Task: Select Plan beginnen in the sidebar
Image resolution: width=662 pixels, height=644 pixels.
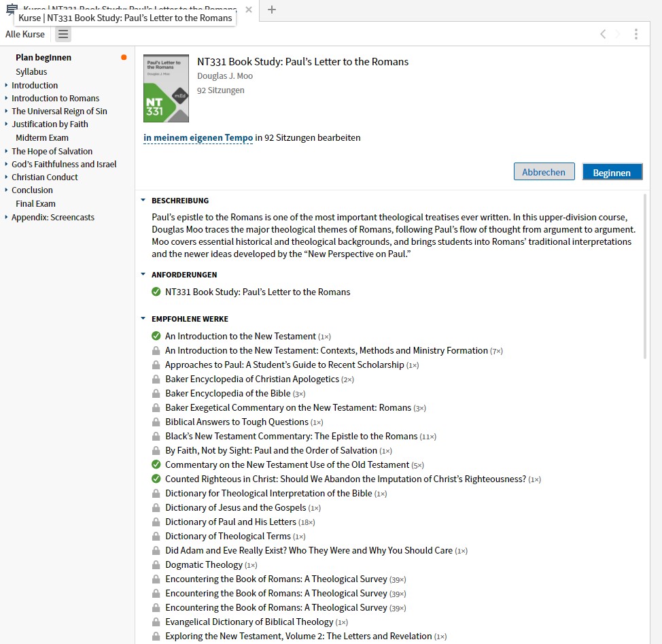Action: tap(43, 57)
